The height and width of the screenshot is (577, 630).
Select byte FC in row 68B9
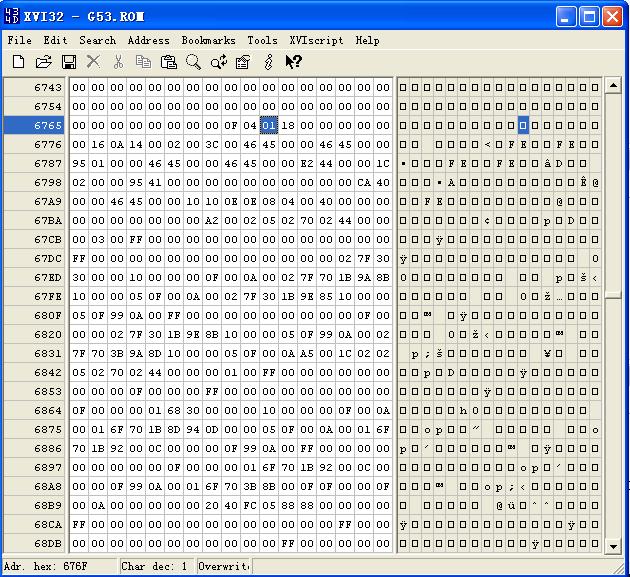[250, 505]
